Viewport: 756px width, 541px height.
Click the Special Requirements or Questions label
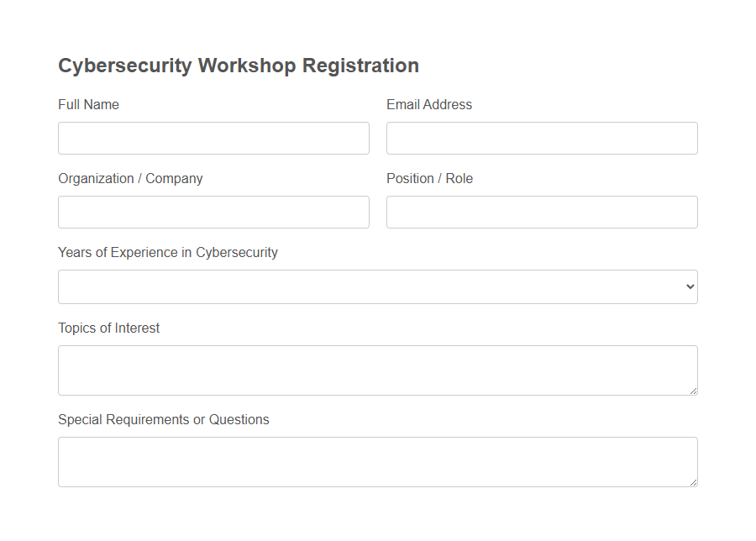163,419
